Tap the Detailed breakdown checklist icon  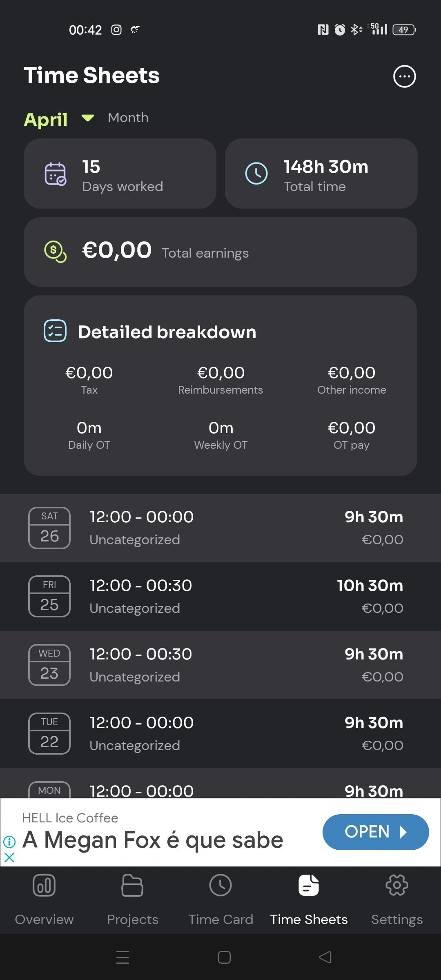(x=55, y=331)
